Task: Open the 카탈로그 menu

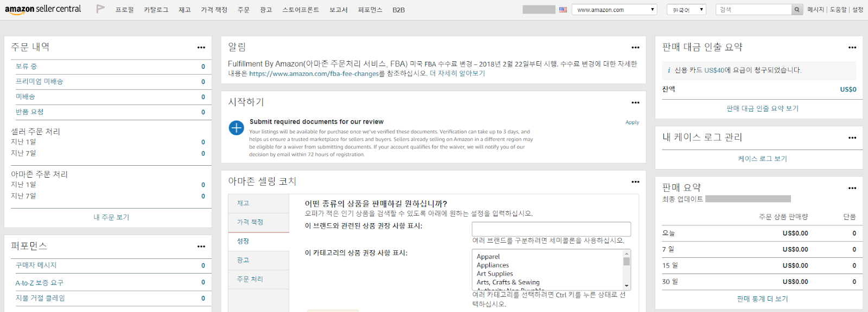Action: coord(156,10)
